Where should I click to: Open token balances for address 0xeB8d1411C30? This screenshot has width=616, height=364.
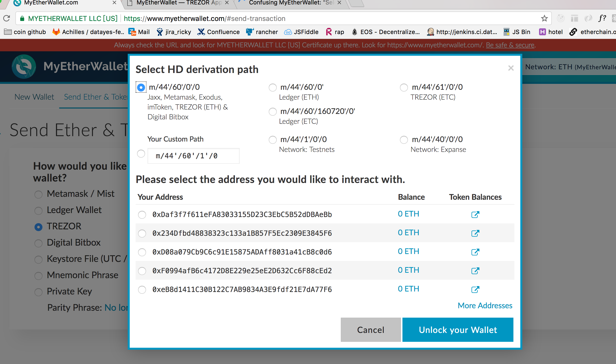tap(475, 289)
